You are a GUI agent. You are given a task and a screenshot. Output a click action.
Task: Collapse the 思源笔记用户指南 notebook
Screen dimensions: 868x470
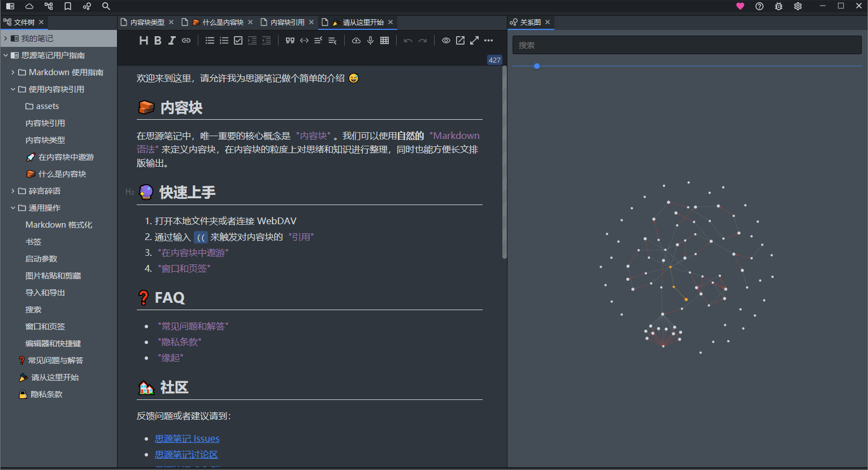[5, 55]
